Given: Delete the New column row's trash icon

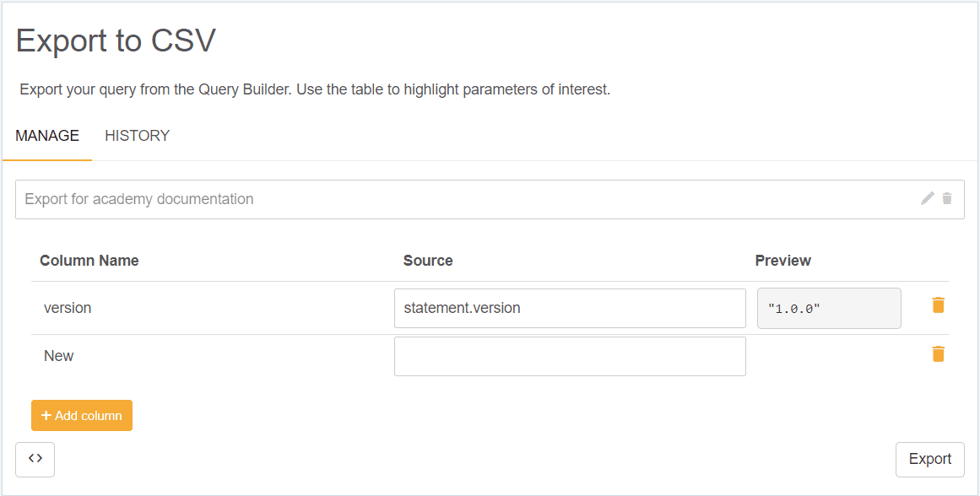Looking at the screenshot, I should tap(938, 353).
